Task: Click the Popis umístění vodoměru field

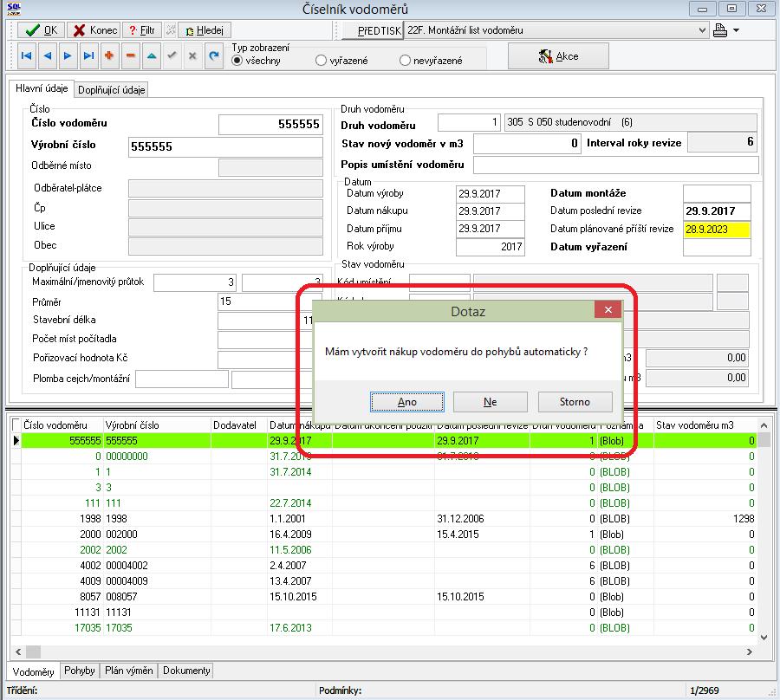Action: coord(616,165)
